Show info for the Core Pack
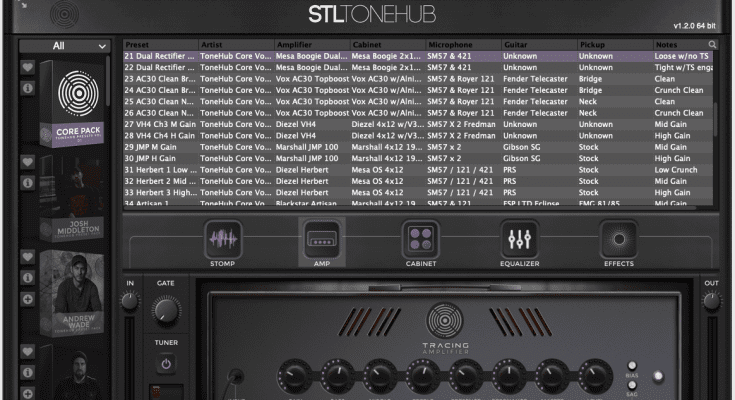Screen dimensions: 735x400 coord(28,88)
